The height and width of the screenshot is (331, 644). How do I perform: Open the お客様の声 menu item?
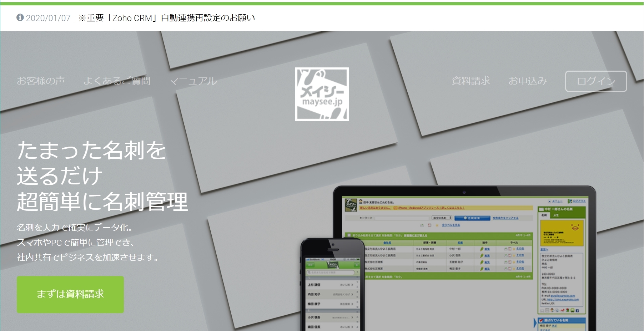click(x=41, y=81)
